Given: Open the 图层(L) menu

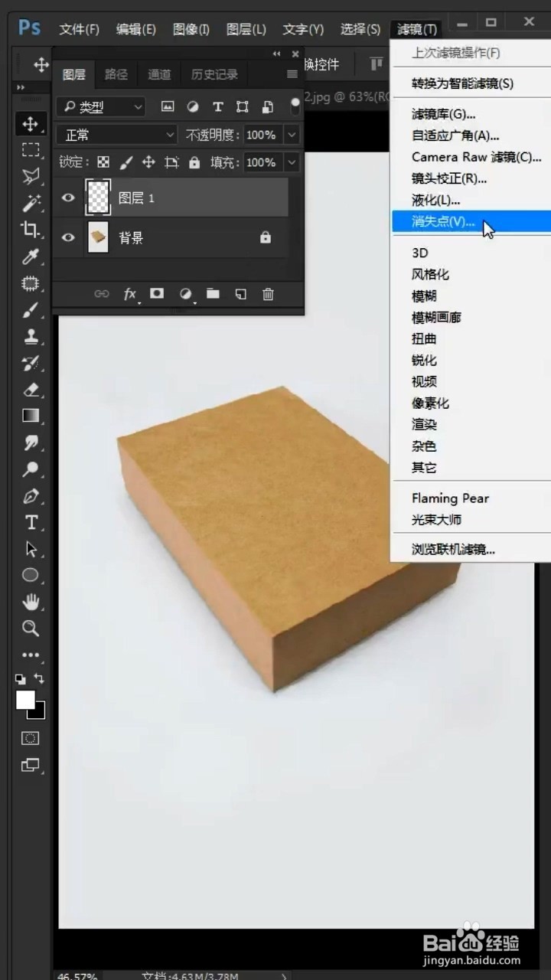Looking at the screenshot, I should [246, 29].
